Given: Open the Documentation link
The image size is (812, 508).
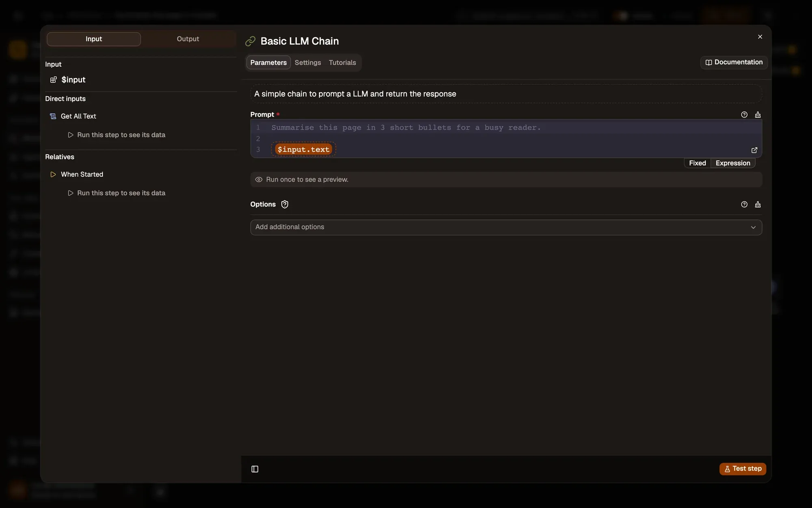Looking at the screenshot, I should tap(734, 62).
